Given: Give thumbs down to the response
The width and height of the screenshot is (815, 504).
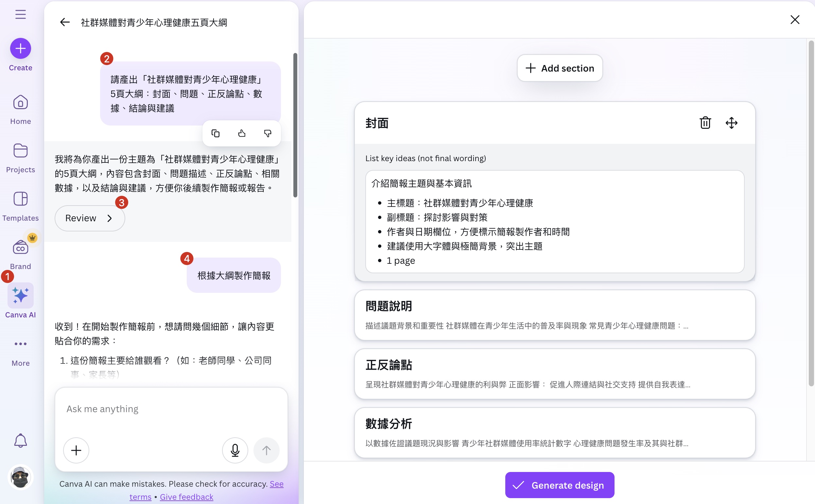Looking at the screenshot, I should [x=268, y=134].
